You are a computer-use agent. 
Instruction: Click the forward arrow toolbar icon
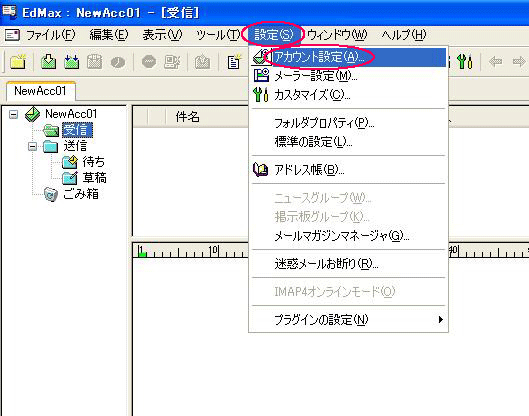click(x=519, y=61)
